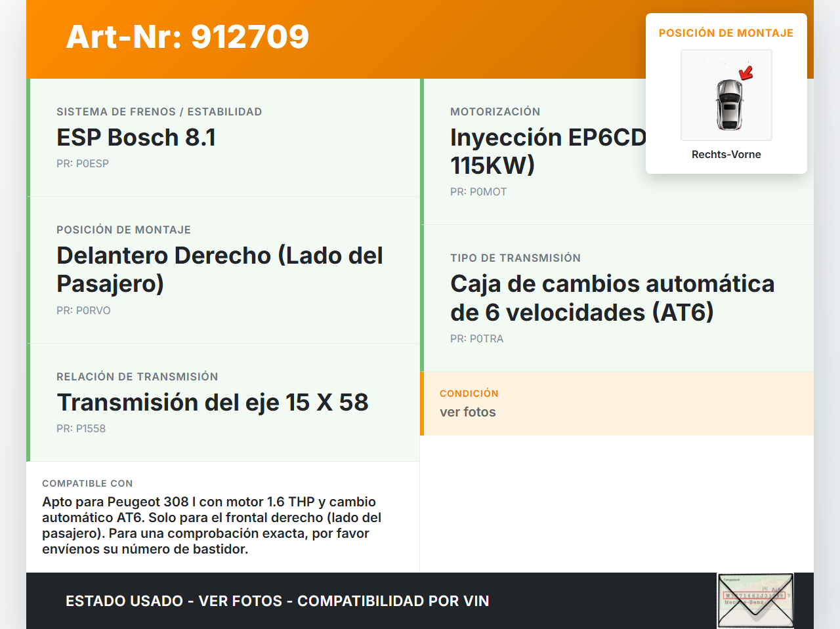The height and width of the screenshot is (629, 840).
Task: Click the COMPATIBLE CON description paragraph
Action: pyautogui.click(x=211, y=525)
